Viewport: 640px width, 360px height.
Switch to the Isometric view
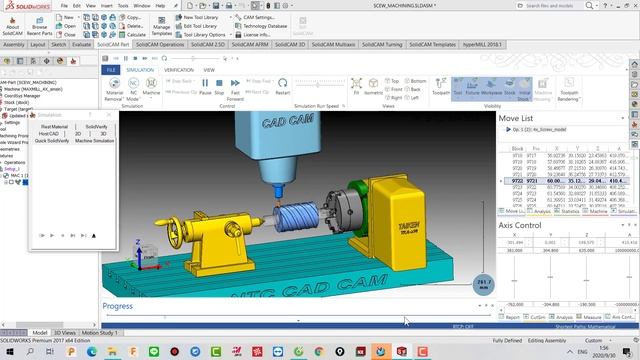coord(373,87)
